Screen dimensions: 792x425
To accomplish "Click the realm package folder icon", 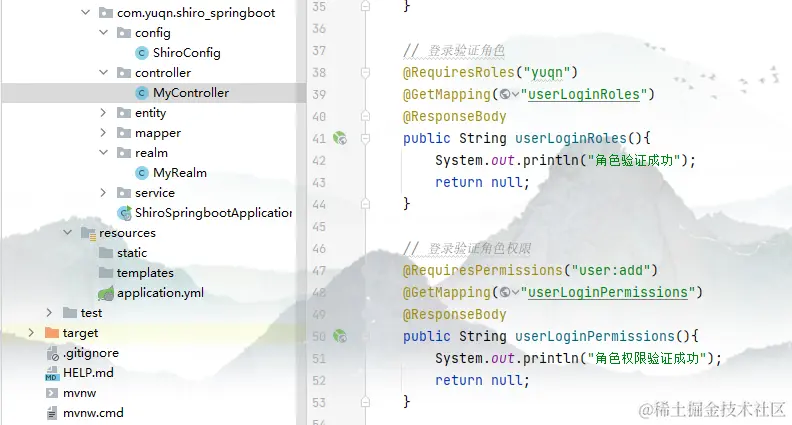I will pos(124,153).
